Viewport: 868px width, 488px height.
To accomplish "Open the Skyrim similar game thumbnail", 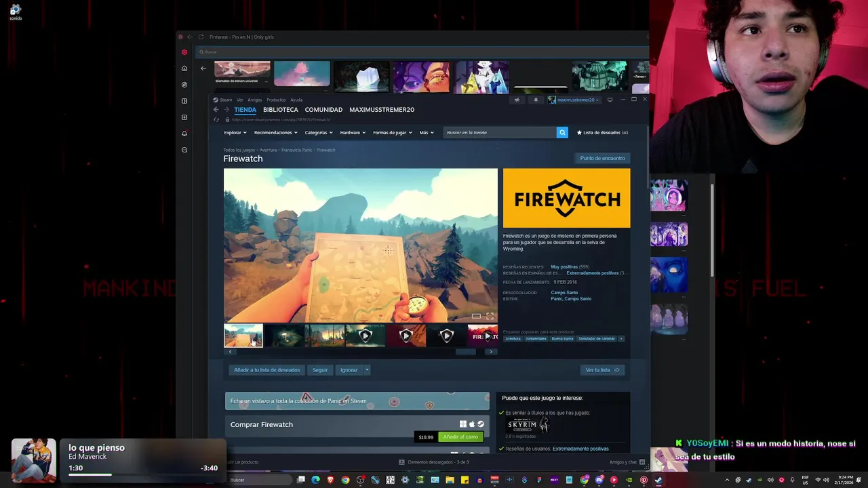I will pyautogui.click(x=527, y=426).
